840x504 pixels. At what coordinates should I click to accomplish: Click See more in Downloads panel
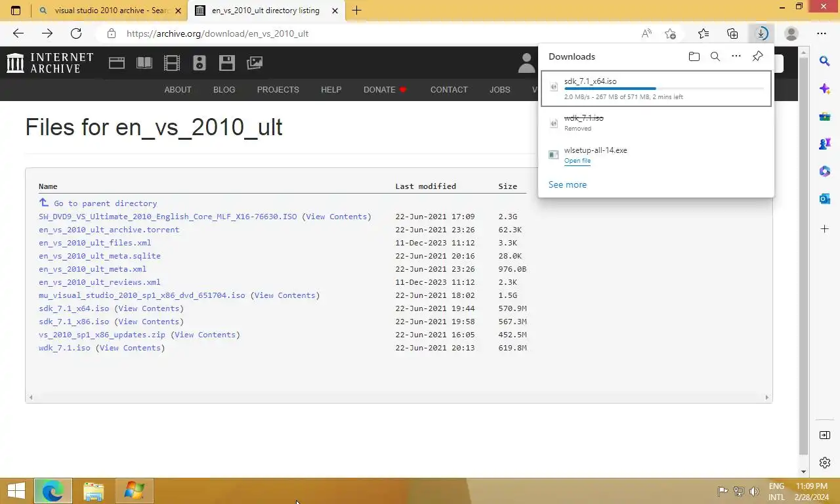[568, 184]
